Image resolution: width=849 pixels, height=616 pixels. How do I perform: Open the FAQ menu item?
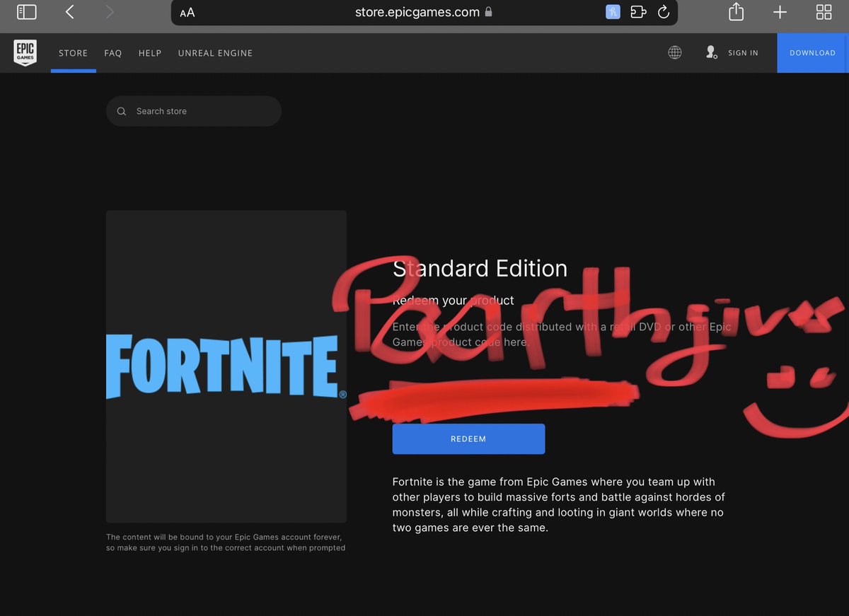pos(113,53)
